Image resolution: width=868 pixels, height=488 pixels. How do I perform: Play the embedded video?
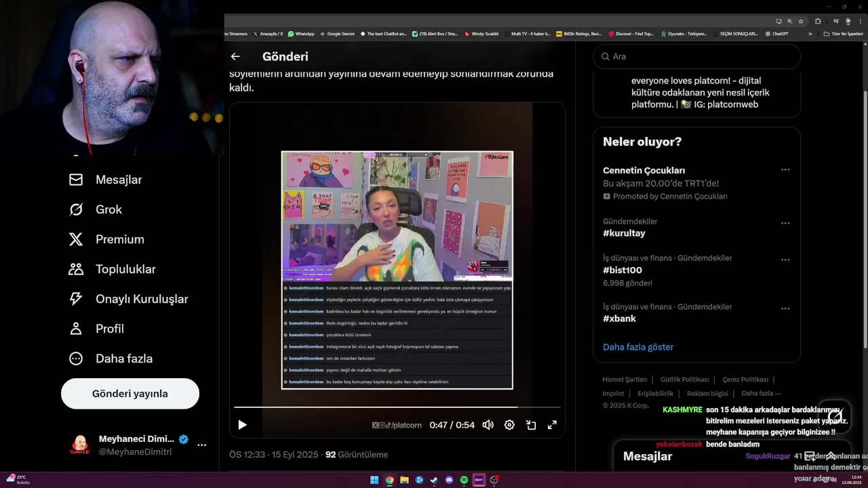[242, 425]
